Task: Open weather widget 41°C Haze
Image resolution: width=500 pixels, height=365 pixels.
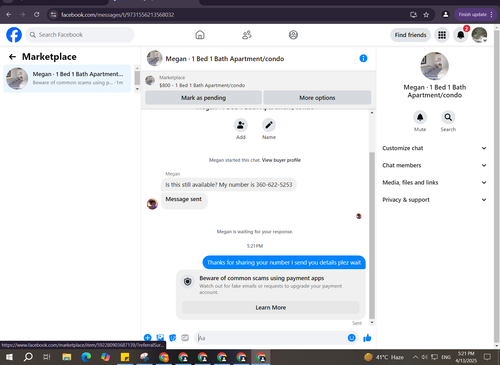Action: [x=384, y=357]
